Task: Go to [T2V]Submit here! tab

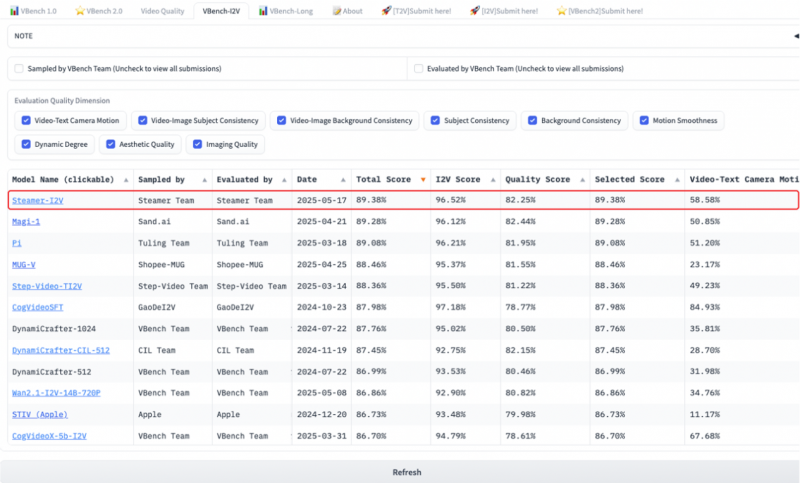Action: coord(415,10)
